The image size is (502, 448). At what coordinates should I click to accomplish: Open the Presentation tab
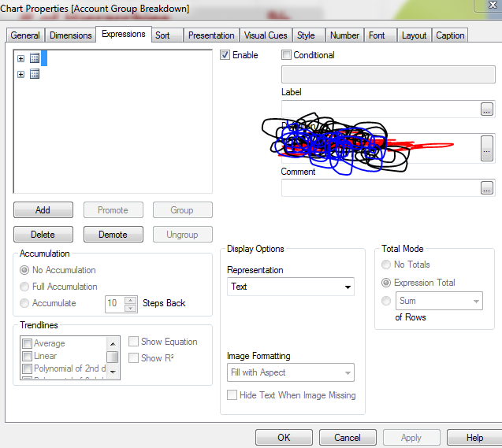coord(211,35)
